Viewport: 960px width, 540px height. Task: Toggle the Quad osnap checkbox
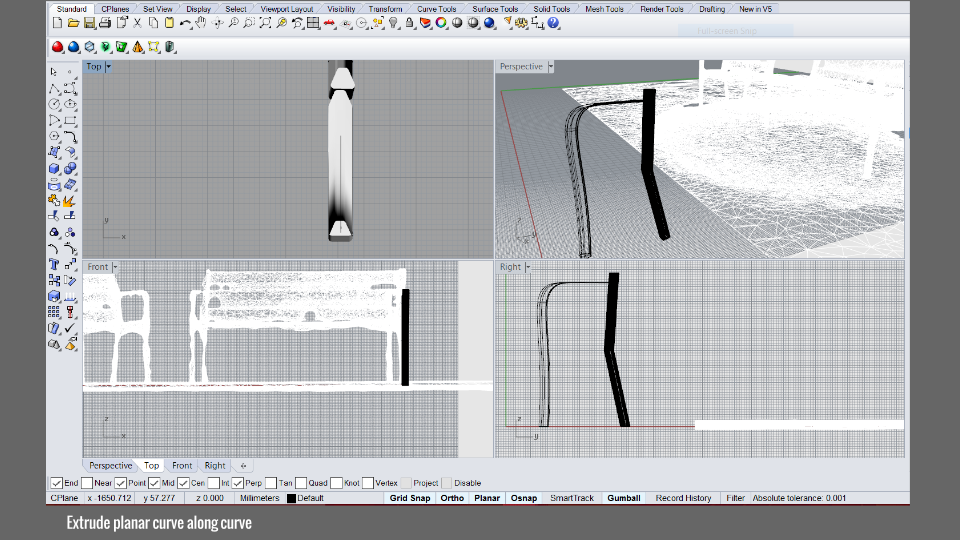tap(303, 483)
